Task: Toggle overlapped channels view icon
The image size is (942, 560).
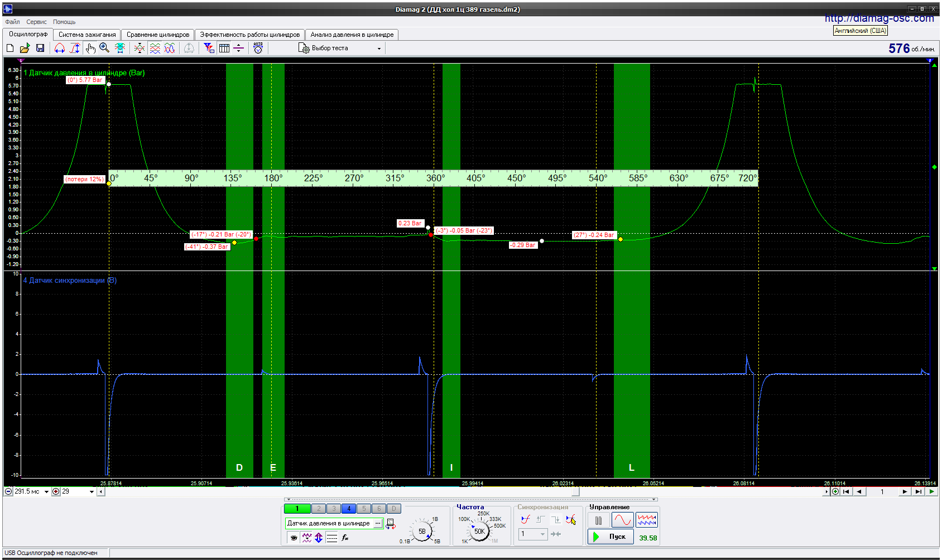Action: pos(170,49)
